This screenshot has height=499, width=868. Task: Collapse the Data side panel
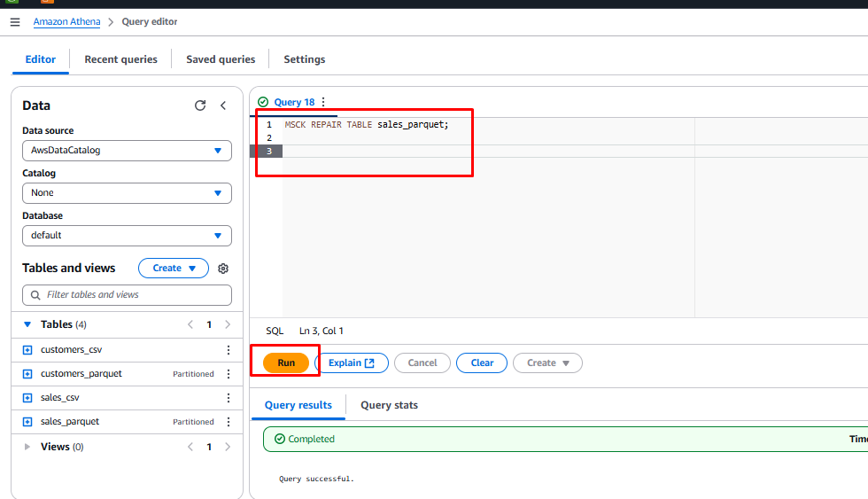tap(223, 105)
